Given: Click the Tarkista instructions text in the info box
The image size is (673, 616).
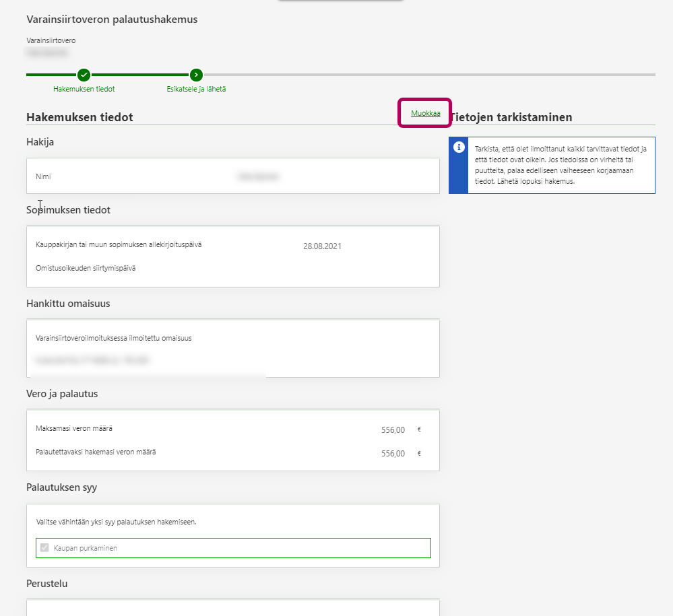Looking at the screenshot, I should pos(560,165).
